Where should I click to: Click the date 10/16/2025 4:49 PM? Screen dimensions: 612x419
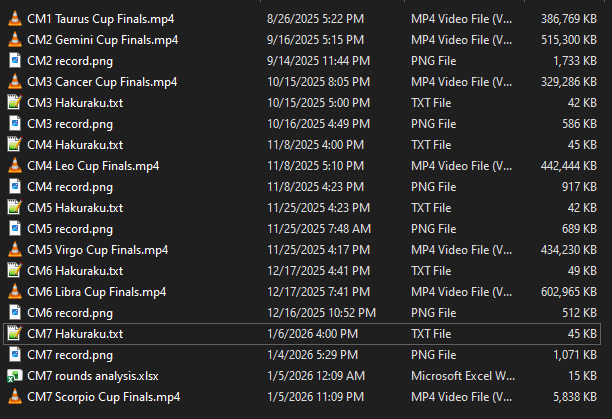point(318,124)
